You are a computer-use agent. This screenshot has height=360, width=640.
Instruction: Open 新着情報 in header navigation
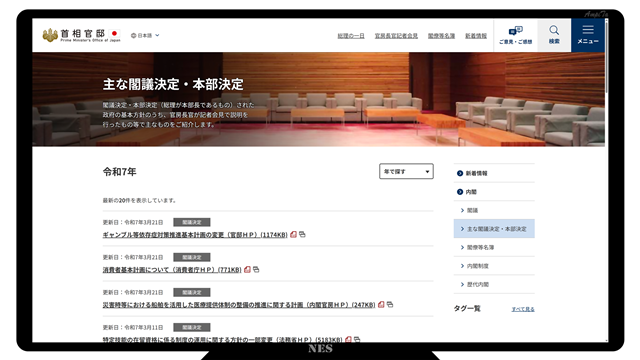[476, 36]
